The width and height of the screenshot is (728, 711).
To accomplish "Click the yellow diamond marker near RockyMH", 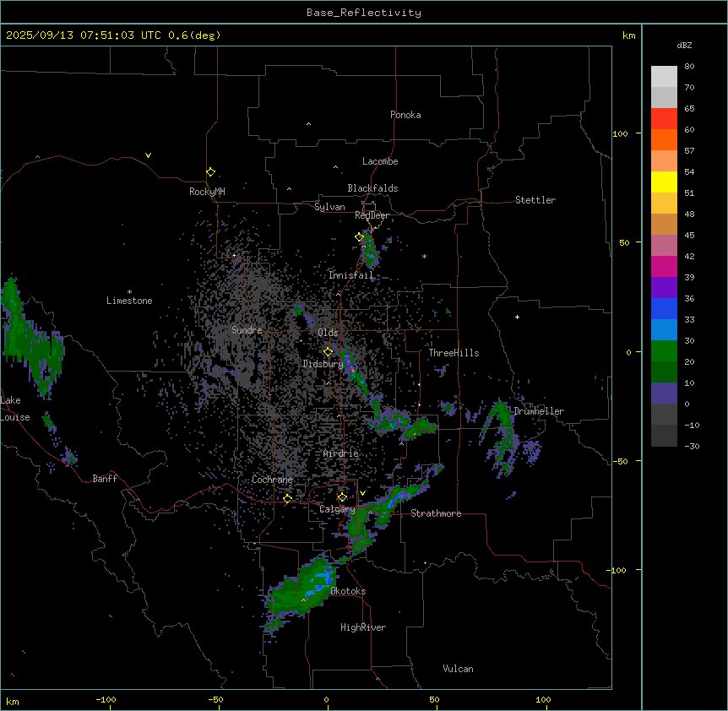I will pyautogui.click(x=211, y=172).
